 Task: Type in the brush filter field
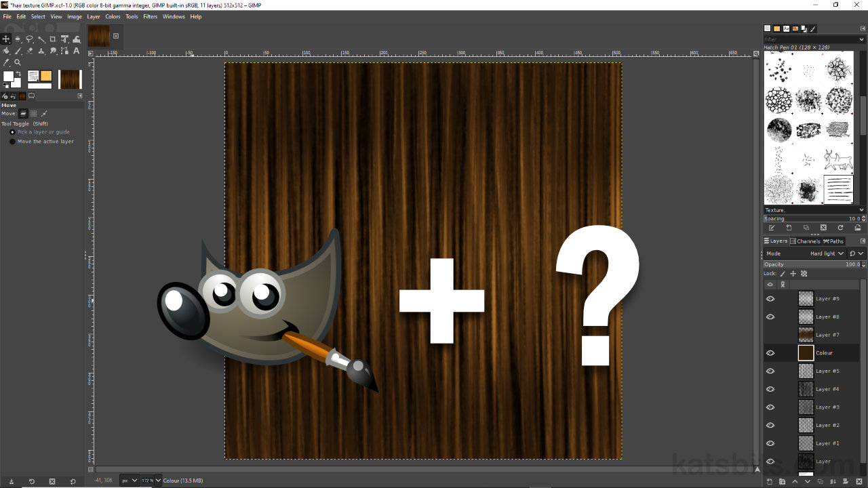[x=810, y=39]
